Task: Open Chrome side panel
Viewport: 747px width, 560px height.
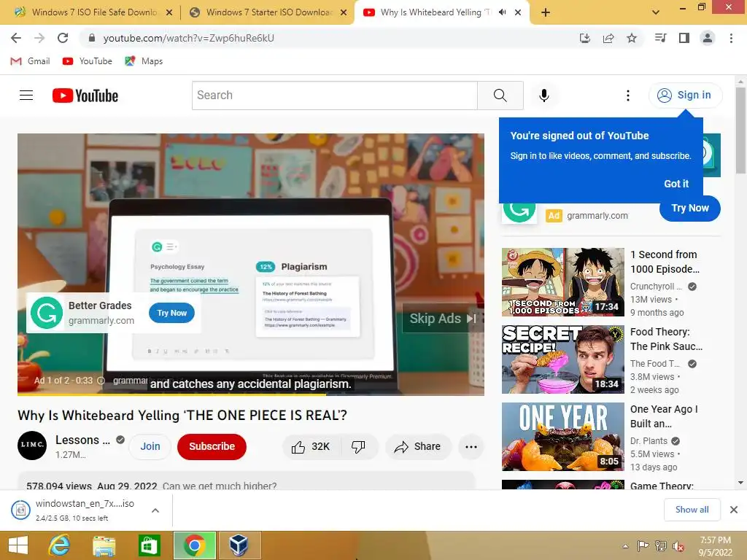Action: tap(684, 38)
